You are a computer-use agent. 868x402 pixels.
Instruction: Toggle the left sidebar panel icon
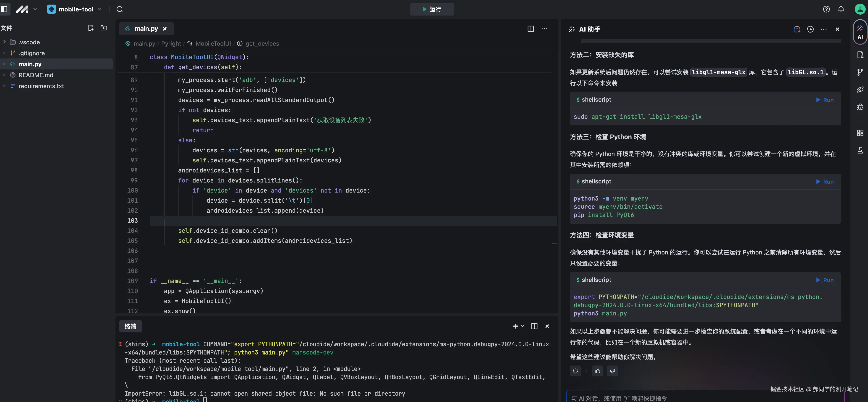pos(4,9)
